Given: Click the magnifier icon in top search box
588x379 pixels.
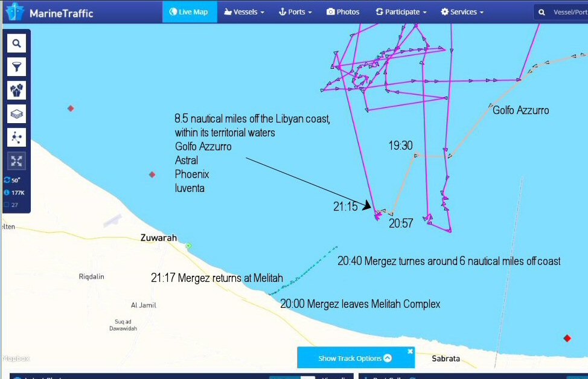Looking at the screenshot, I should (542, 12).
